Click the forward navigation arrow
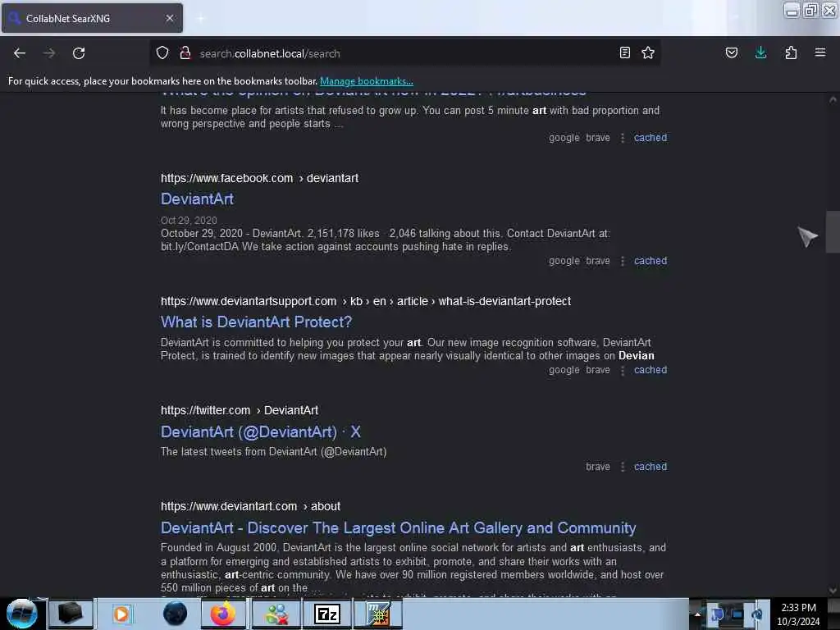 (49, 53)
